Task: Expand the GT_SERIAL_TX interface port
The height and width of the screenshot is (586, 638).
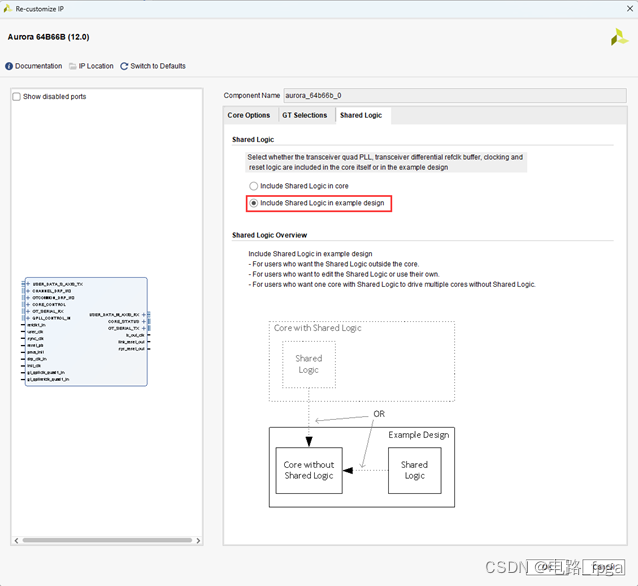Action: [x=144, y=328]
